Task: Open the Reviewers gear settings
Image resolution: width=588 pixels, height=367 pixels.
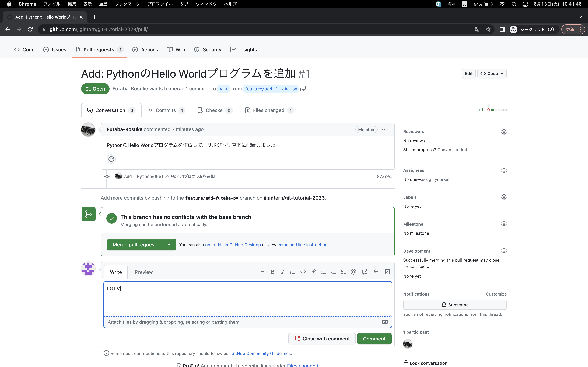Action: point(504,132)
